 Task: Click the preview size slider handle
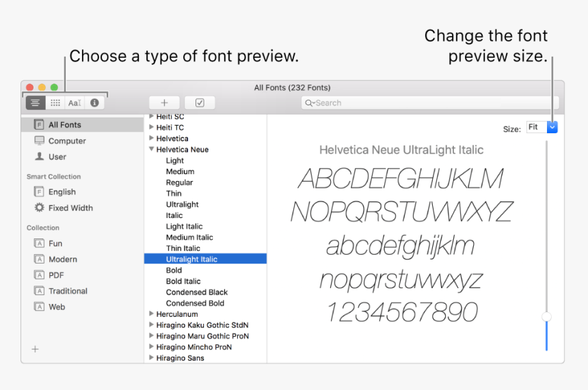(x=547, y=317)
